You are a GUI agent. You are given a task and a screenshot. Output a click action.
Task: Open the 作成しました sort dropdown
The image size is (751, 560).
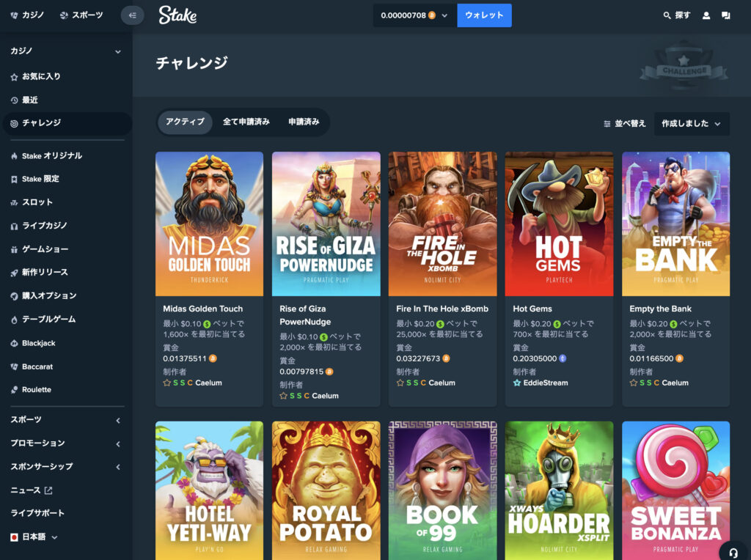pyautogui.click(x=692, y=123)
